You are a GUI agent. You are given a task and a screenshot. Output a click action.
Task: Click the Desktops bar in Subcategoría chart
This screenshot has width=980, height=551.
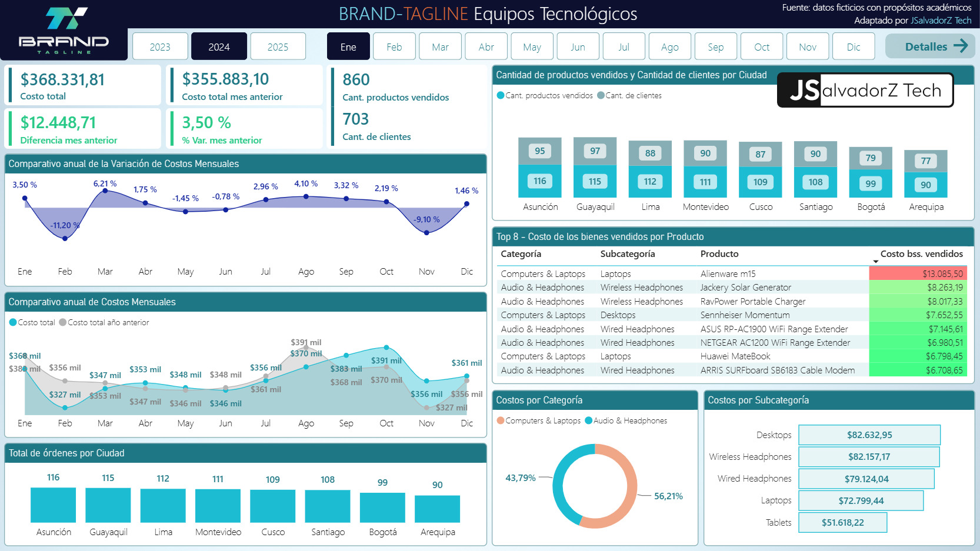[x=869, y=435]
